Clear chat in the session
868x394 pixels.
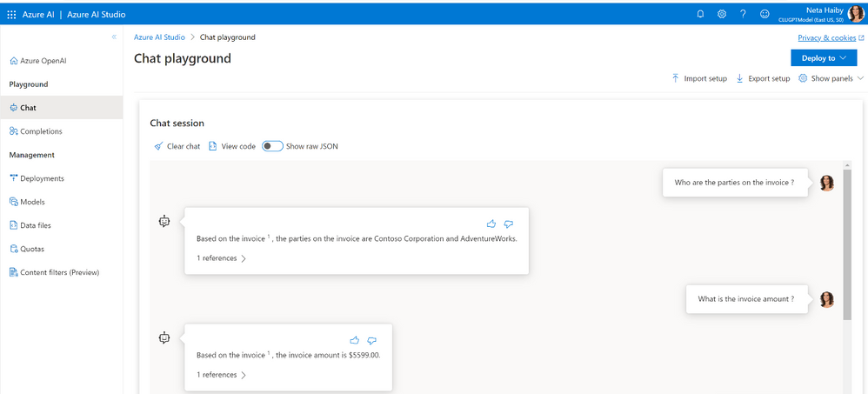(x=177, y=146)
